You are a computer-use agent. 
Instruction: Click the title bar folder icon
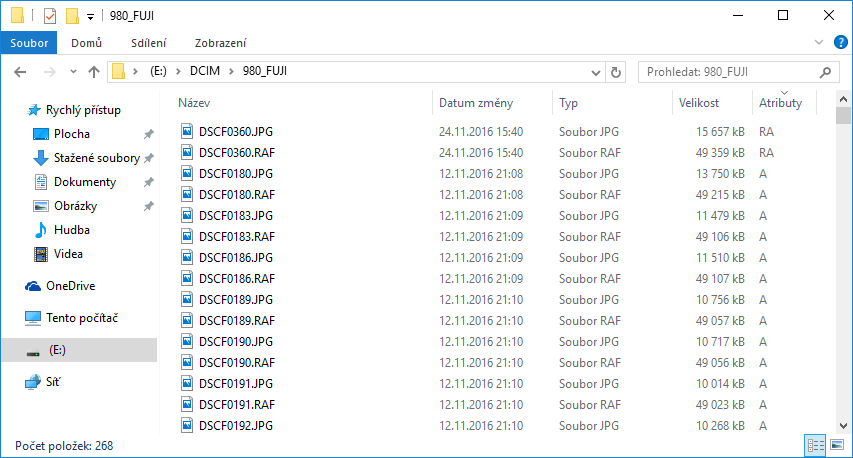tap(17, 15)
